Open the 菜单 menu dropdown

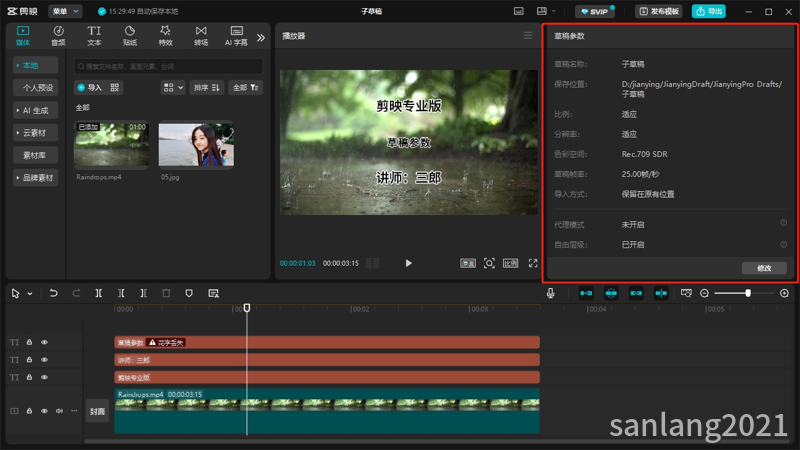pos(65,11)
